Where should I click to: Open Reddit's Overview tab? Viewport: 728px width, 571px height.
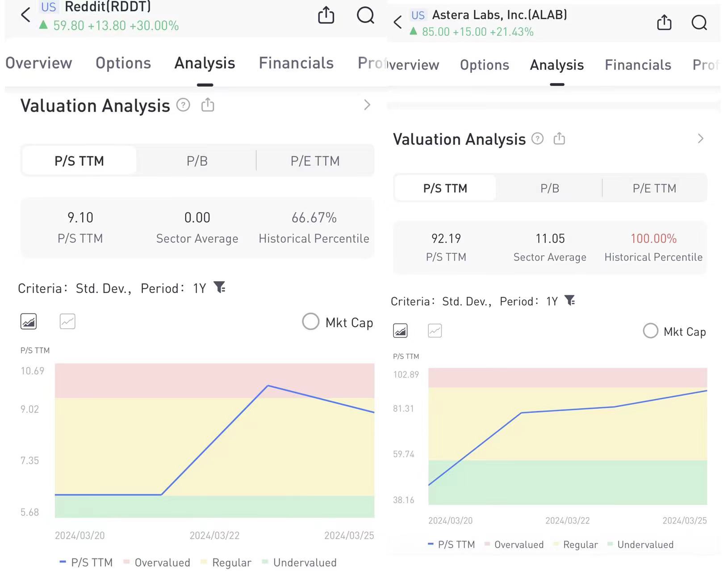click(39, 63)
